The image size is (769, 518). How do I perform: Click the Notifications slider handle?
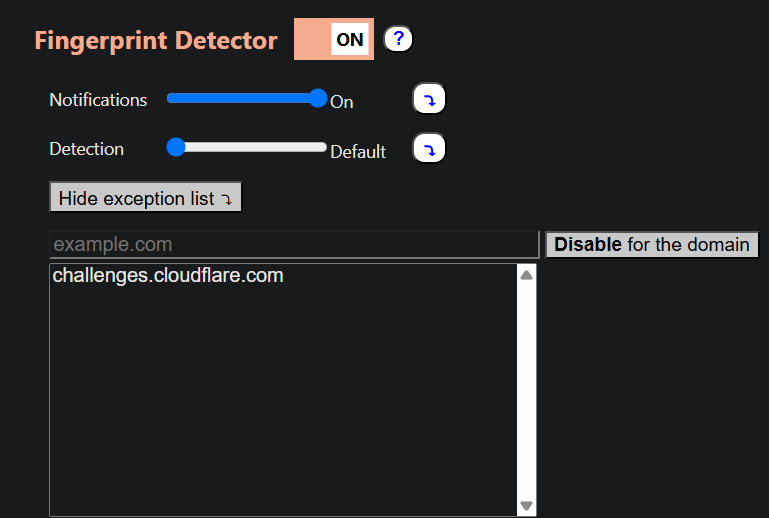pos(318,98)
